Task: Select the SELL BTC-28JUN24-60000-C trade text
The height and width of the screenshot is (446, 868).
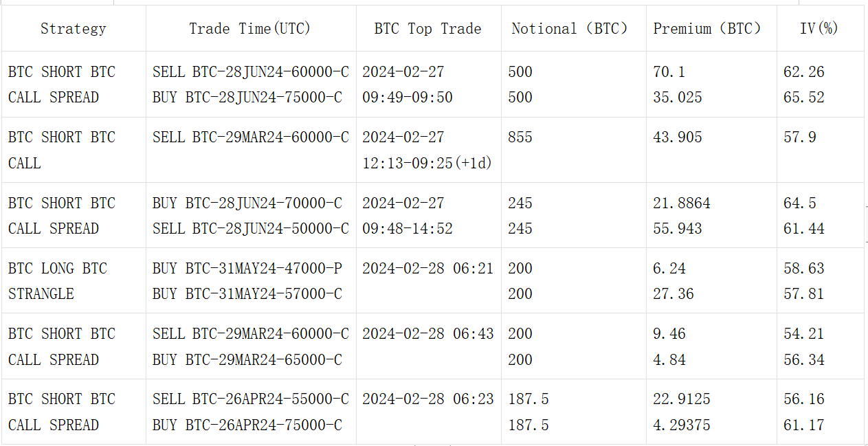Action: [x=250, y=72]
